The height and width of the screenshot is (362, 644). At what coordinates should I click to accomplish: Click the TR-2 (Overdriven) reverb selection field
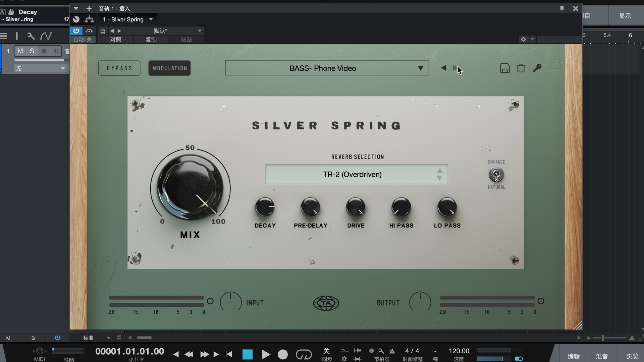(357, 174)
